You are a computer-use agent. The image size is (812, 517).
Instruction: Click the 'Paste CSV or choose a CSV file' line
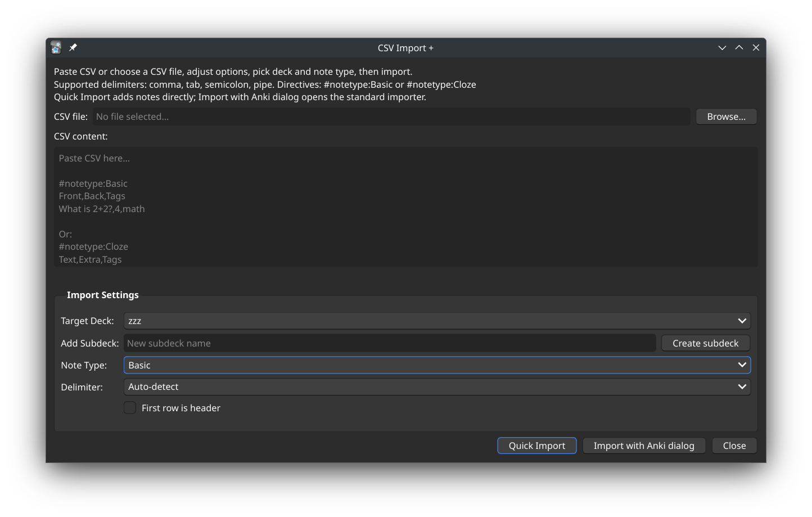(233, 71)
